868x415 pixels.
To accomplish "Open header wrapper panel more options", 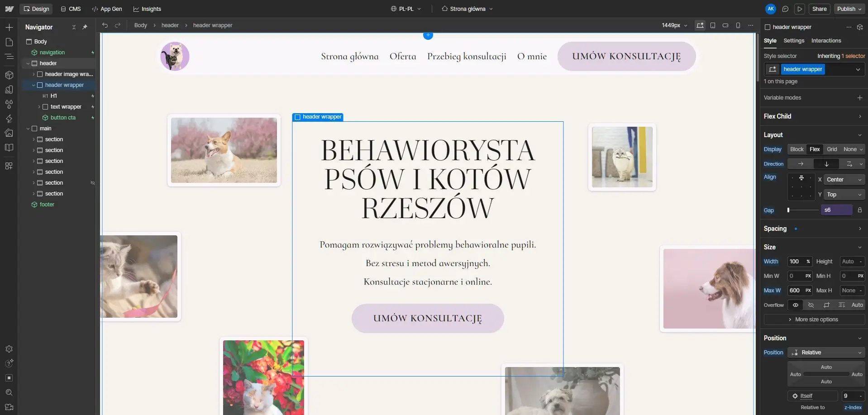I will tap(849, 27).
